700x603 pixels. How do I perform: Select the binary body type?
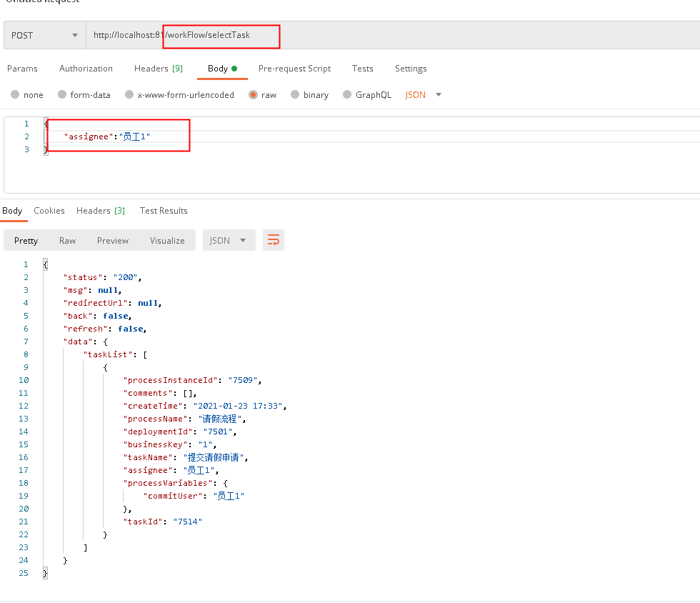tap(309, 95)
